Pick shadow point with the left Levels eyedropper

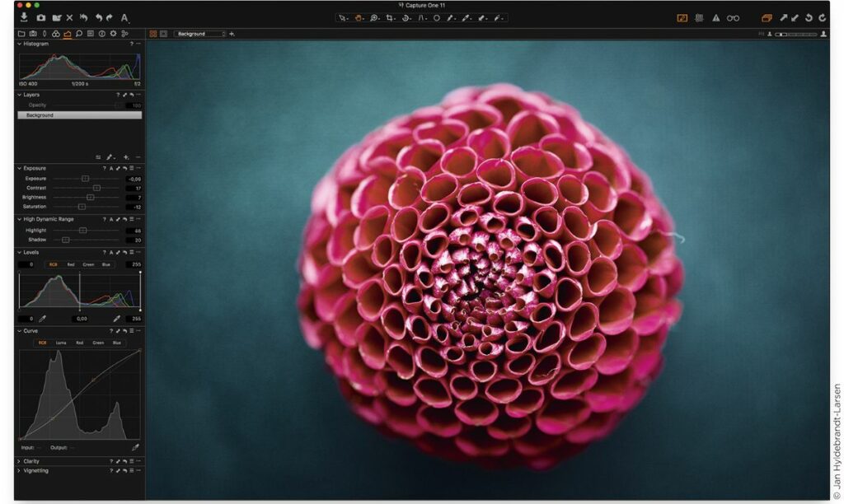[43, 318]
